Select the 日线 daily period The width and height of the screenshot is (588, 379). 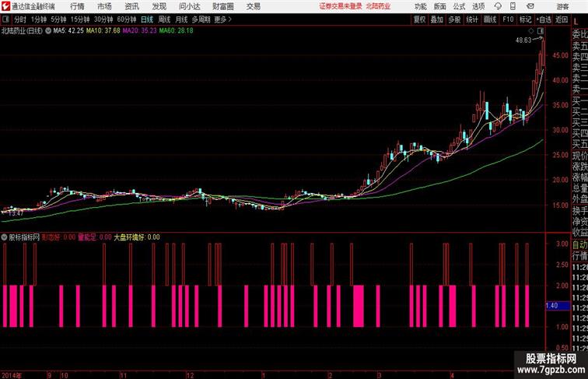click(147, 19)
